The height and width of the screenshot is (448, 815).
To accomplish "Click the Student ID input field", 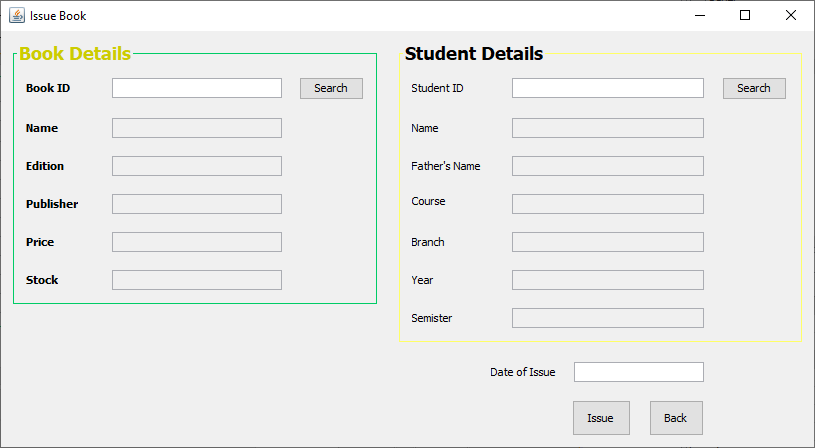I will [x=607, y=88].
